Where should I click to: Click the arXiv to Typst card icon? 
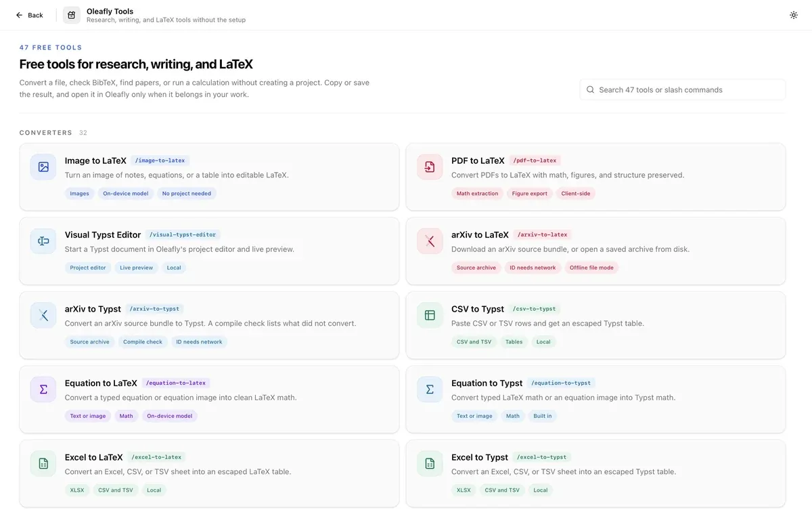coord(43,315)
